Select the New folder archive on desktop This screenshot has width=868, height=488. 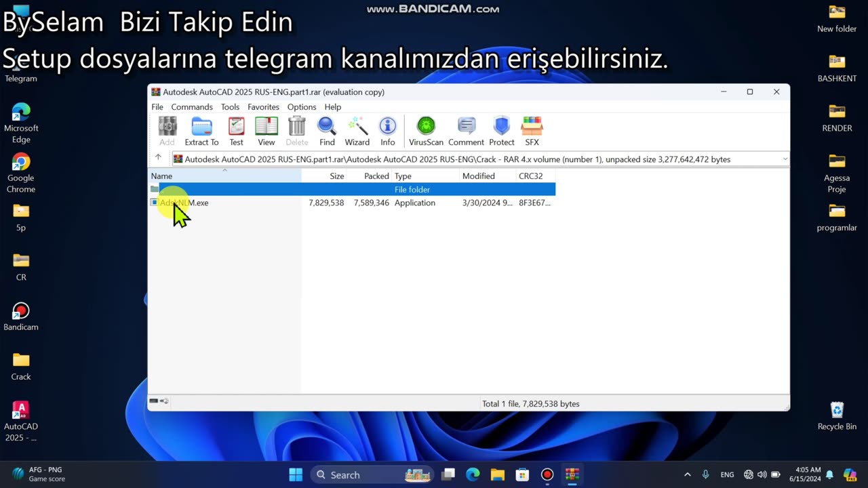pos(837,18)
